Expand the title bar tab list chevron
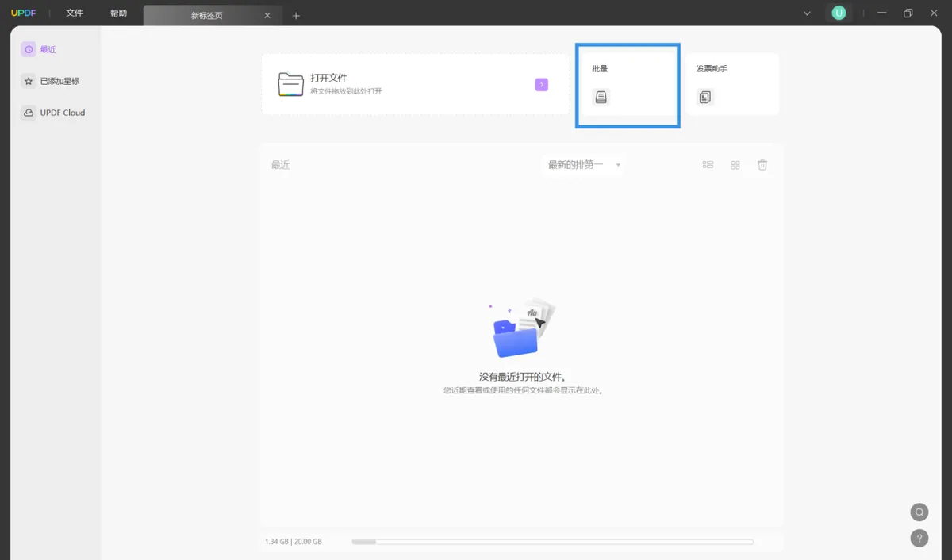 tap(807, 13)
